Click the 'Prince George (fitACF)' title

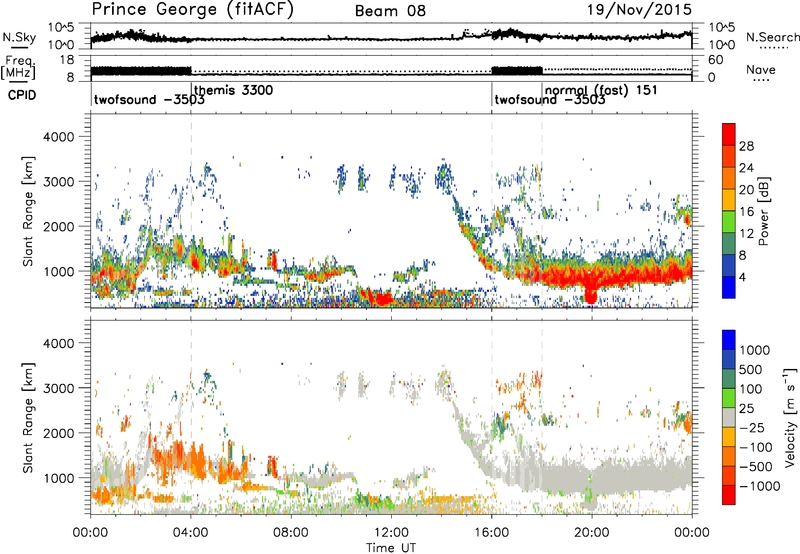click(193, 9)
